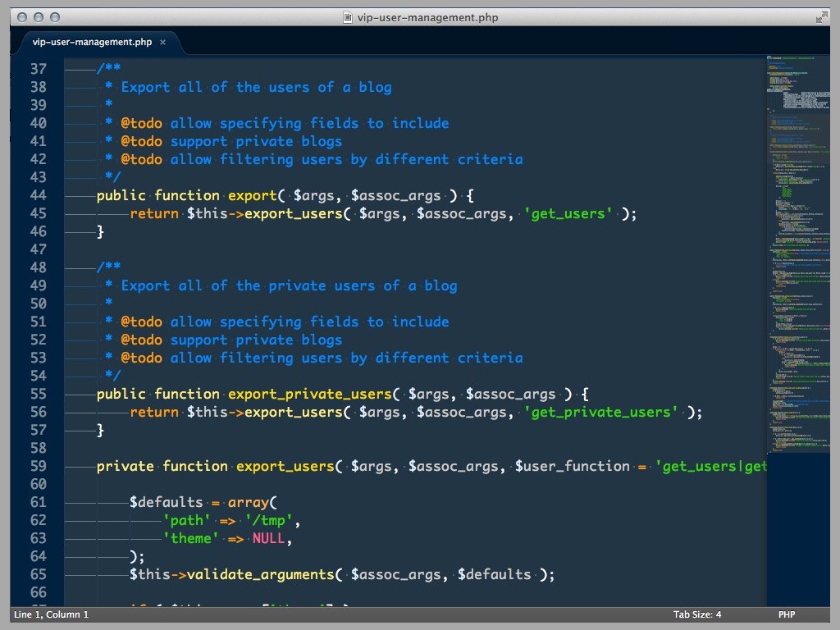Viewport: 840px width, 630px height.
Task: Click line number 66 in the gutter
Action: [38, 592]
